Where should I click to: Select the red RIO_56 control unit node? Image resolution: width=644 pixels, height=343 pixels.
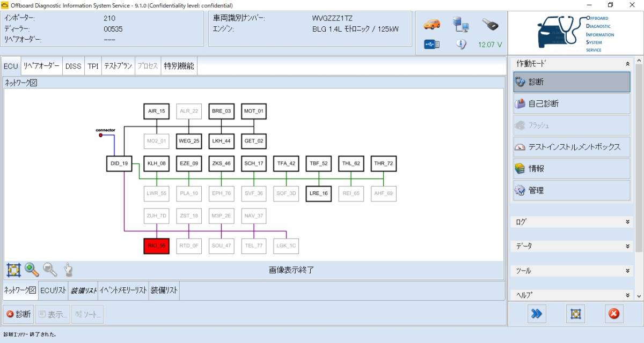[157, 246]
